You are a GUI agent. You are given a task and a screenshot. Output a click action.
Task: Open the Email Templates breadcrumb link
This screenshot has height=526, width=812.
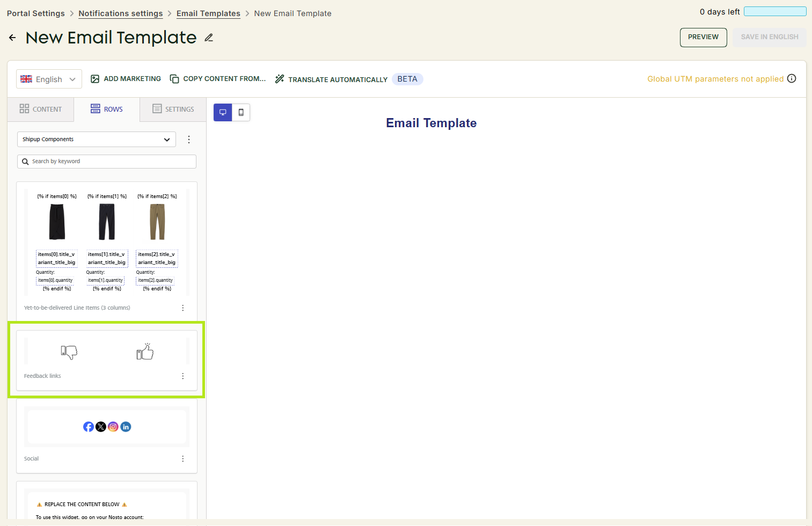pos(208,13)
